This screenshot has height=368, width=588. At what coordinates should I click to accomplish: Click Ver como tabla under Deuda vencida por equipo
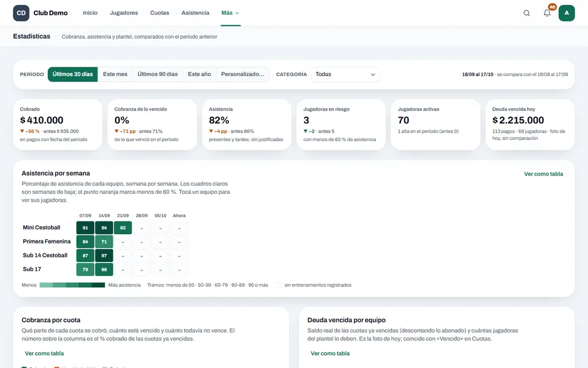click(330, 353)
